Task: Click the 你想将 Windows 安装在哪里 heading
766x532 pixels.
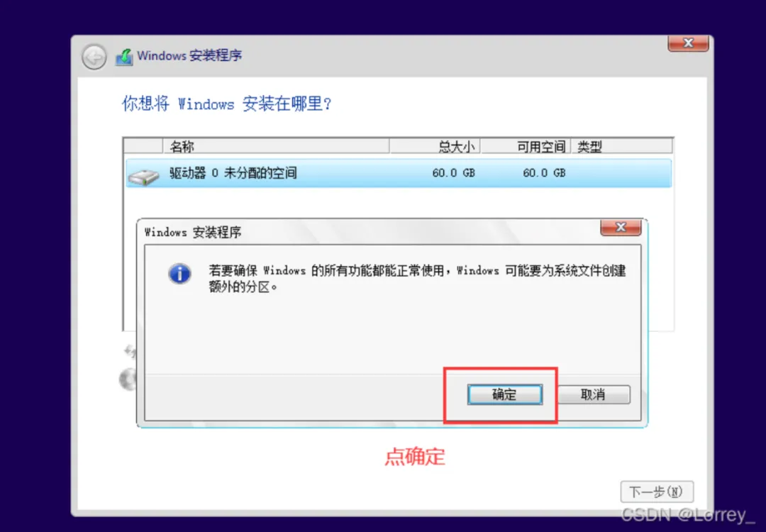Action: click(227, 104)
